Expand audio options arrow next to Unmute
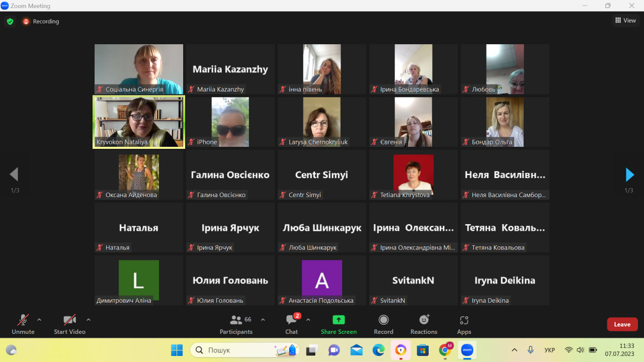The image size is (644, 362). 39,319
